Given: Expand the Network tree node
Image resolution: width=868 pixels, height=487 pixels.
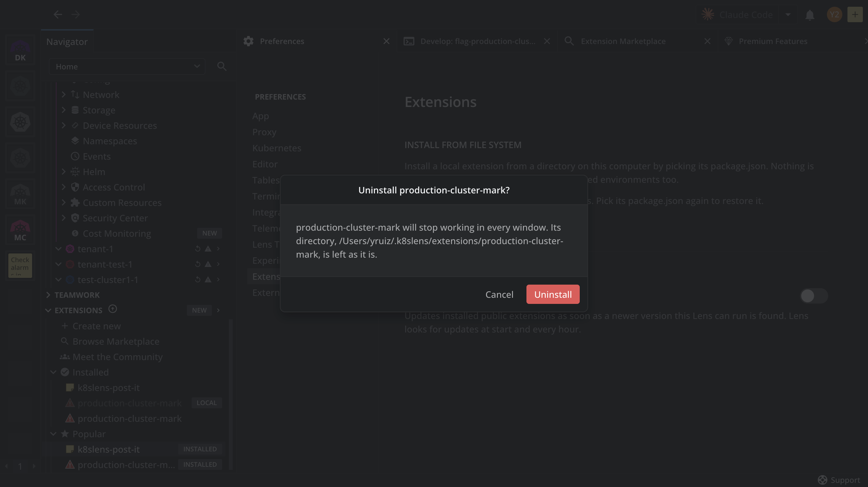Looking at the screenshot, I should pyautogui.click(x=63, y=95).
